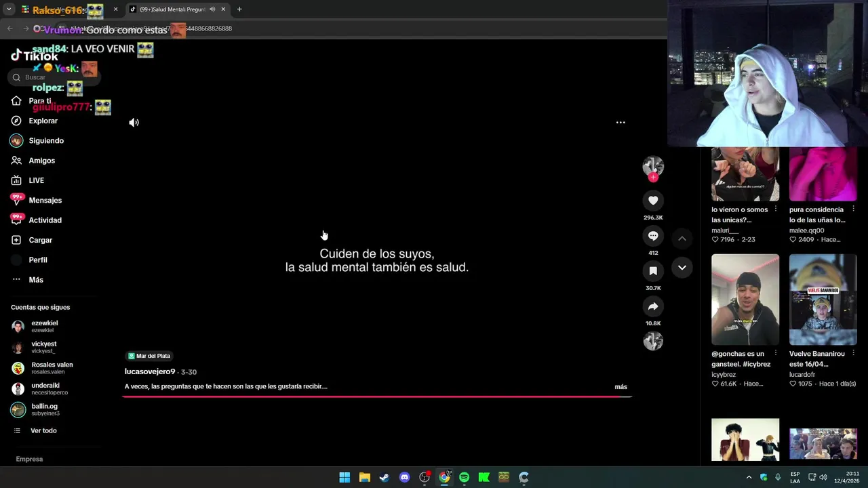This screenshot has width=868, height=488.
Task: Open the lucasovejero9 profile link
Action: coord(150,371)
